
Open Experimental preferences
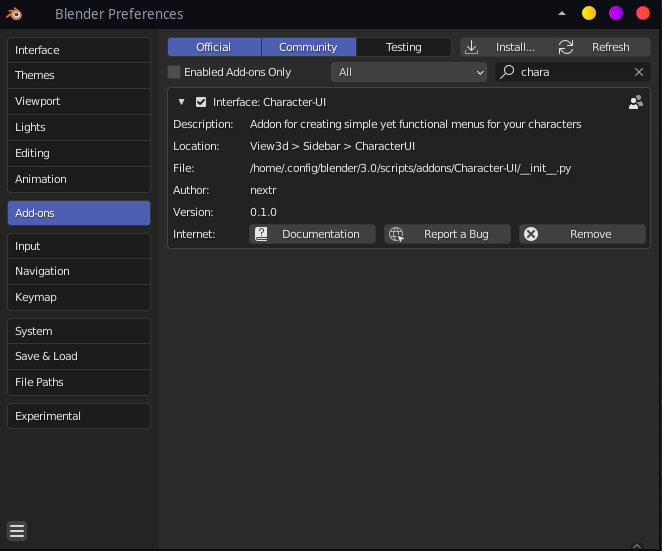click(79, 416)
